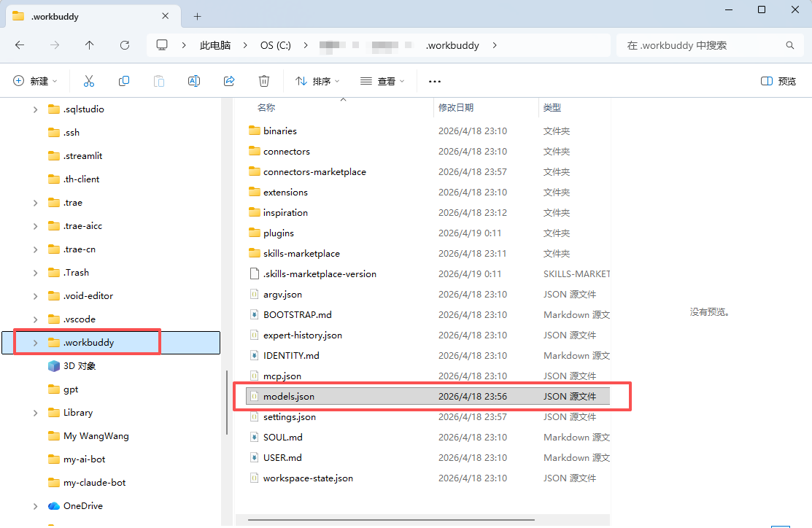
Task: Refresh the current folder view
Action: [x=125, y=45]
